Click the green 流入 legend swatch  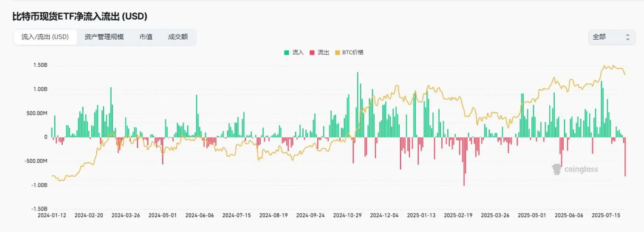point(287,52)
